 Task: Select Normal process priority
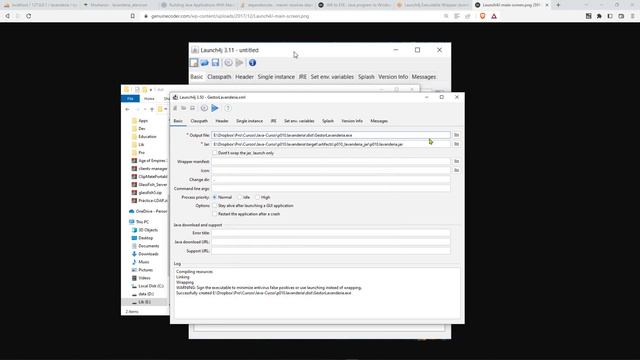click(215, 197)
